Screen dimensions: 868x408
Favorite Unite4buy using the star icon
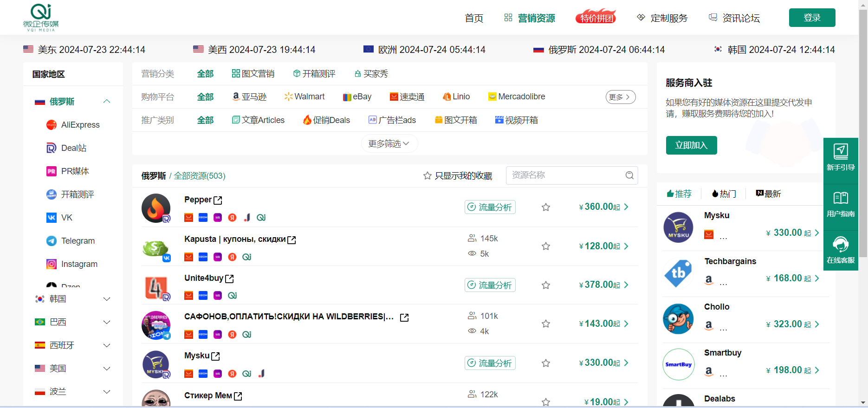click(546, 285)
